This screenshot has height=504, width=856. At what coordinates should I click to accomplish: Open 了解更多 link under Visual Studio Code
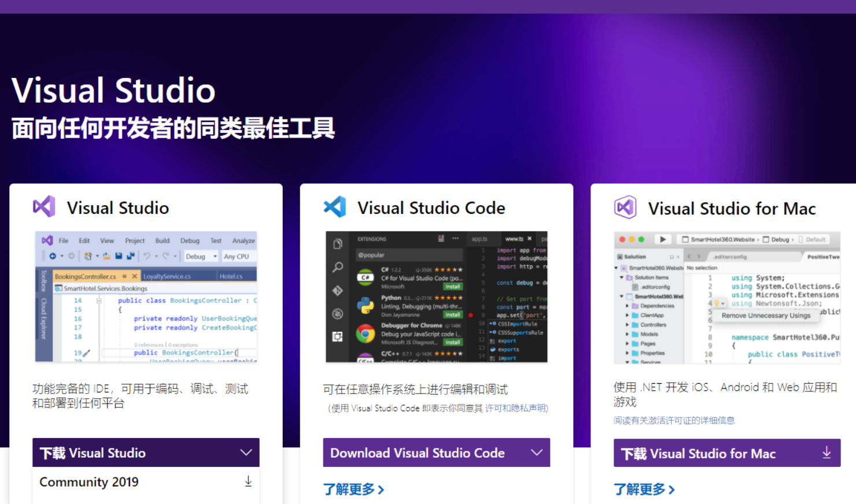353,490
